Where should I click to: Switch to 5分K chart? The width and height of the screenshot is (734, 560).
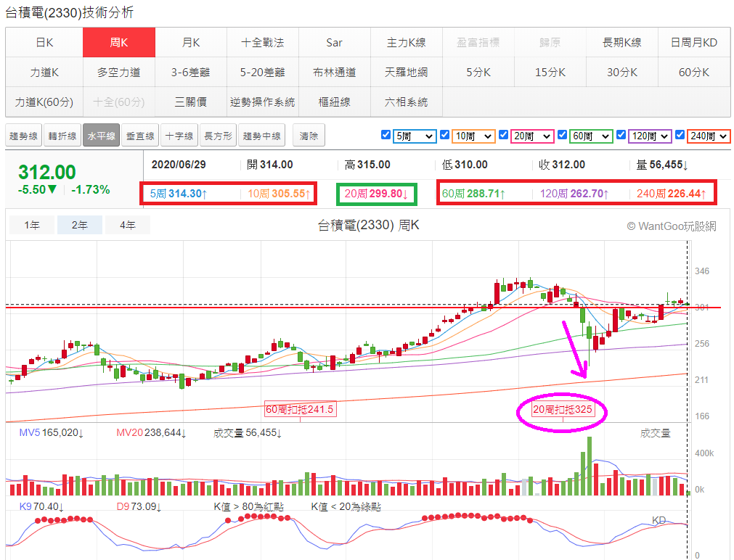(x=478, y=72)
